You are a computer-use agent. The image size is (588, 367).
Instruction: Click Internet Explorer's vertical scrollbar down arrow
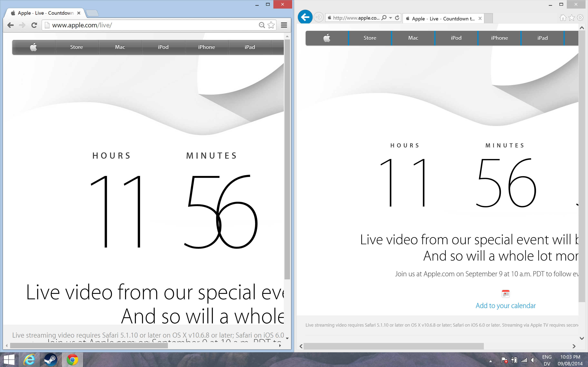(x=582, y=338)
